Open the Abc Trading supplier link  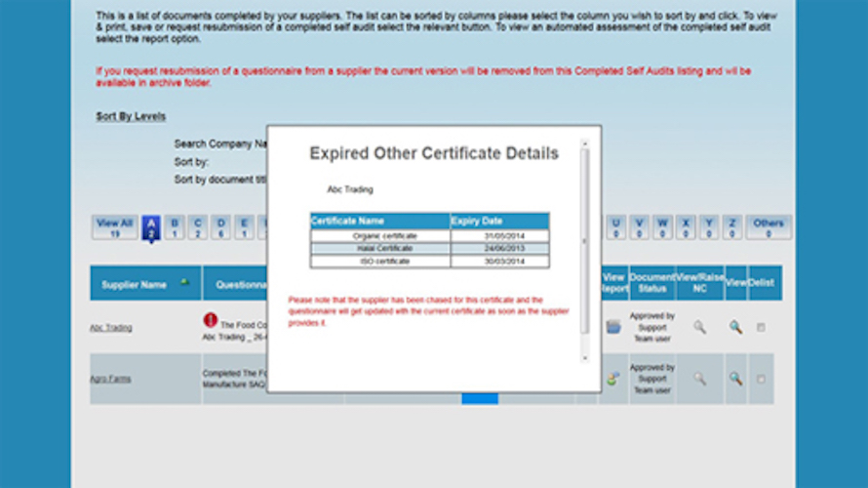[x=111, y=327]
